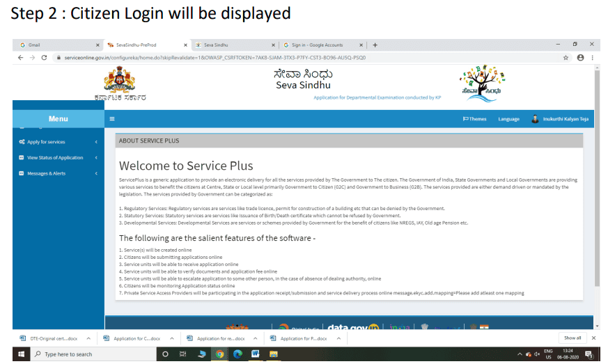Click the volume icon in system tray
Screen dimensions: 615x364
pyautogui.click(x=537, y=354)
